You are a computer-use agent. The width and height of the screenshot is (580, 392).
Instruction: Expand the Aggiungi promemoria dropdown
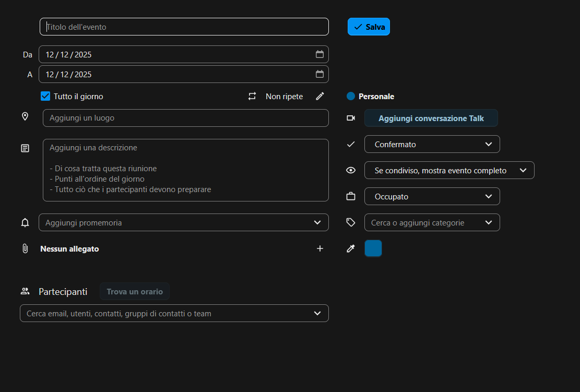tap(183, 222)
